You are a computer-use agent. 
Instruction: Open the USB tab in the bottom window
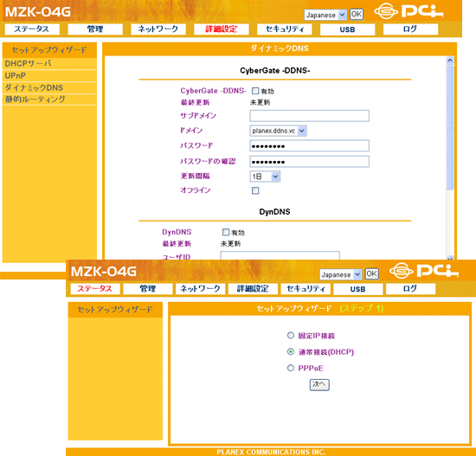coord(358,289)
